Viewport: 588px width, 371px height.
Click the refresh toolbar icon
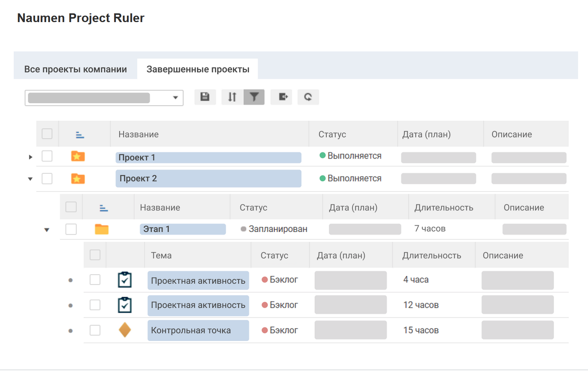click(x=308, y=97)
